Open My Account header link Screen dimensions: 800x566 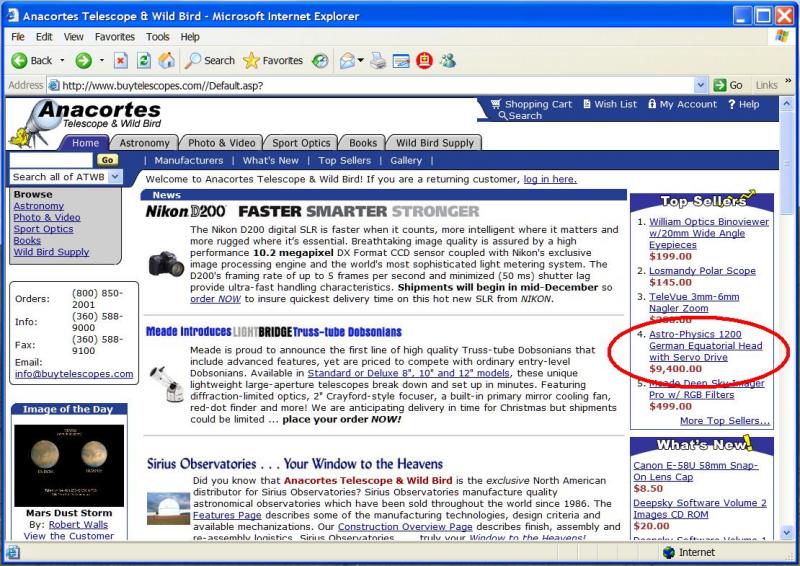tap(682, 104)
